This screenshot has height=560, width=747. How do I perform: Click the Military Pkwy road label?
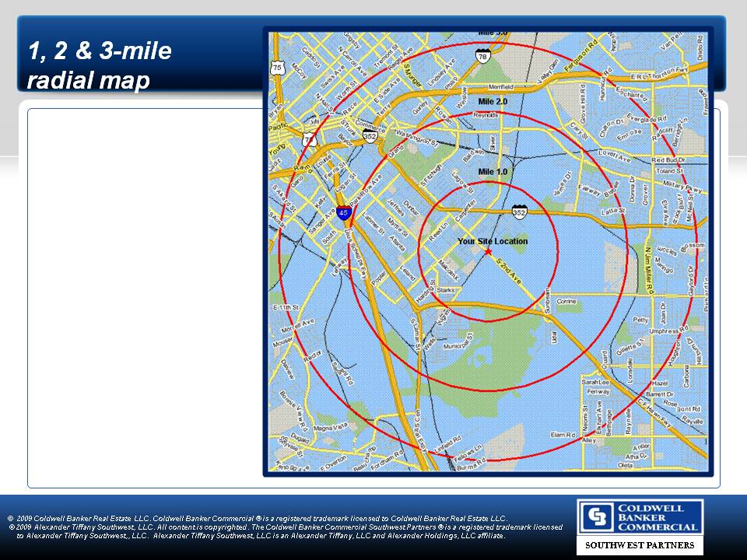[682, 185]
